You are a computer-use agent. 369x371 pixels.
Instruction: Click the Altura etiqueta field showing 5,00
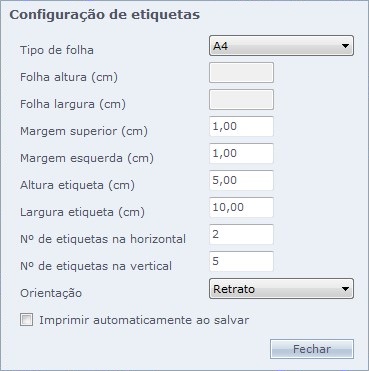[241, 180]
